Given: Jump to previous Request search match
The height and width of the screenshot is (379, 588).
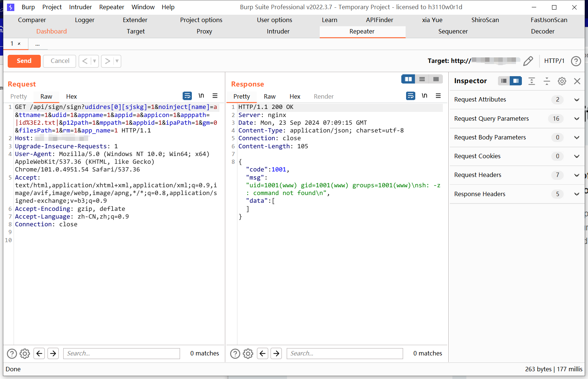Looking at the screenshot, I should click(x=39, y=354).
